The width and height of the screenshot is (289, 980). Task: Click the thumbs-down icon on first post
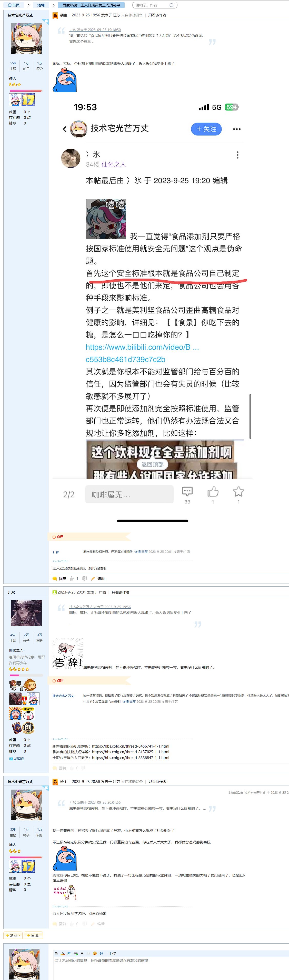(85, 579)
